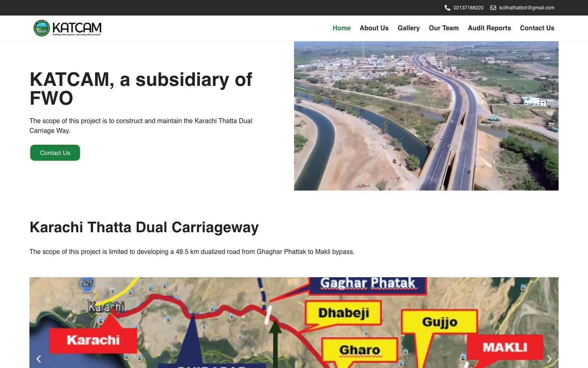Go to next map slide arrow
This screenshot has width=588, height=368.
click(549, 359)
